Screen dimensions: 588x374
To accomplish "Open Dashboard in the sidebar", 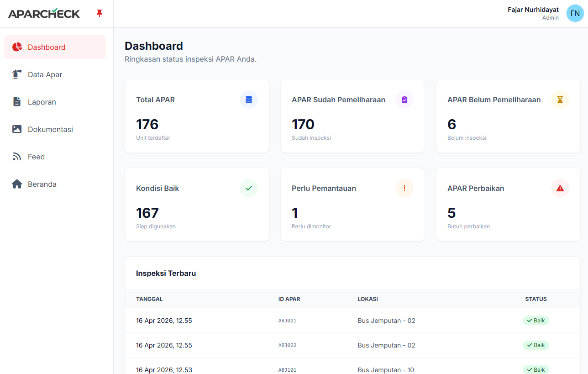I will (55, 47).
